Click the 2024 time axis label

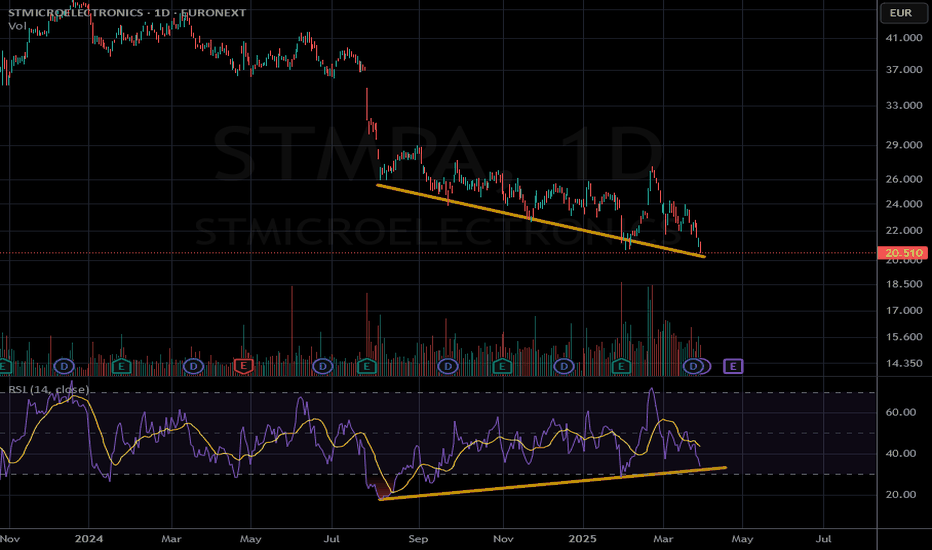(x=89, y=539)
